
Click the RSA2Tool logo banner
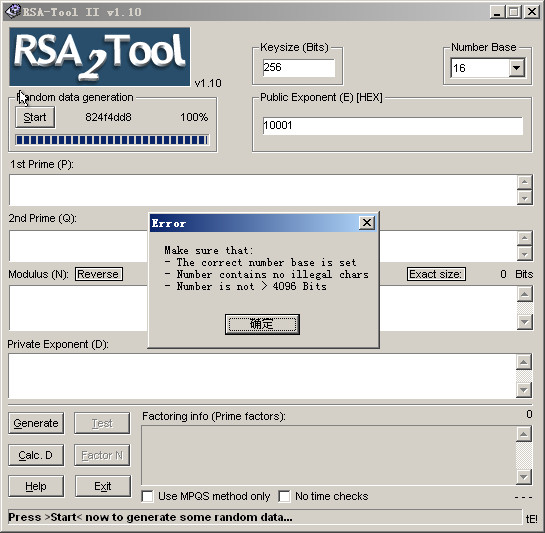[x=100, y=57]
